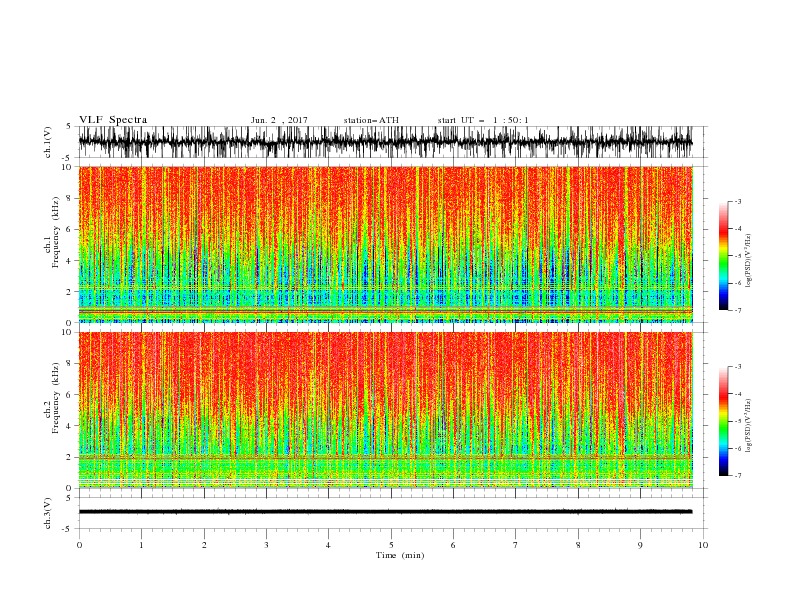Click the time axis tick label "7"
Image resolution: width=792 pixels, height=612 pixels.
pyautogui.click(x=516, y=545)
